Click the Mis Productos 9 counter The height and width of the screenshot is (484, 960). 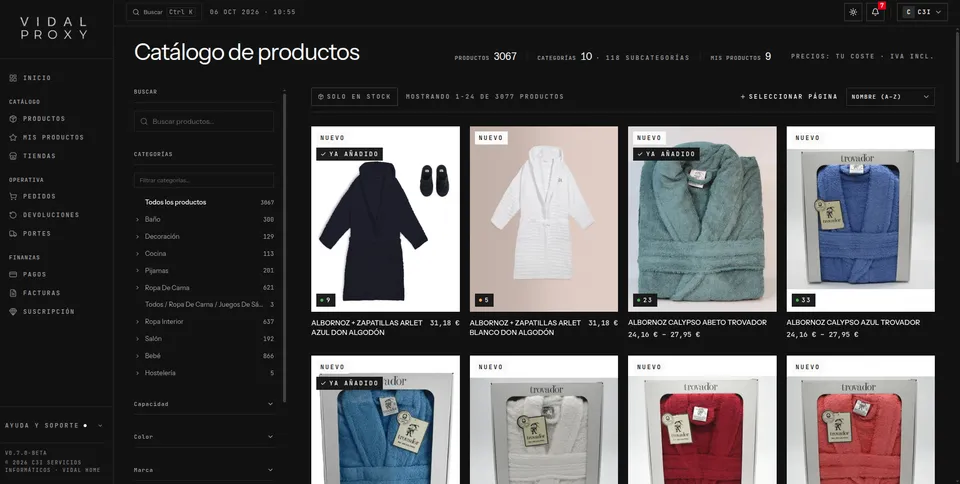click(740, 57)
